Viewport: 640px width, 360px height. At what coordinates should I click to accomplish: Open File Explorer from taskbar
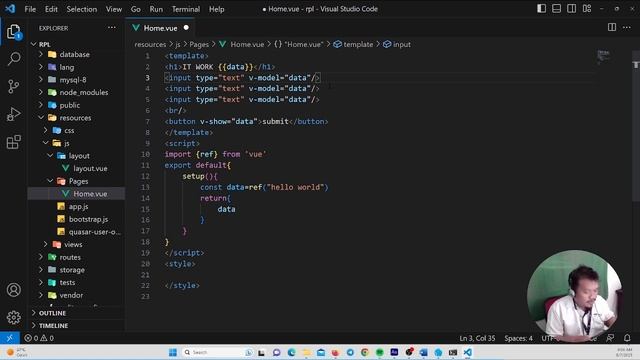[306, 352]
